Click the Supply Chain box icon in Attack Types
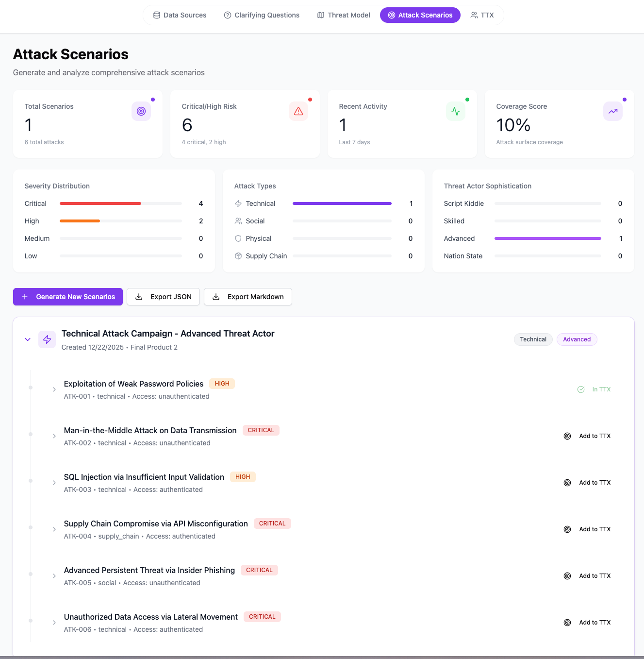The height and width of the screenshot is (659, 644). (238, 256)
